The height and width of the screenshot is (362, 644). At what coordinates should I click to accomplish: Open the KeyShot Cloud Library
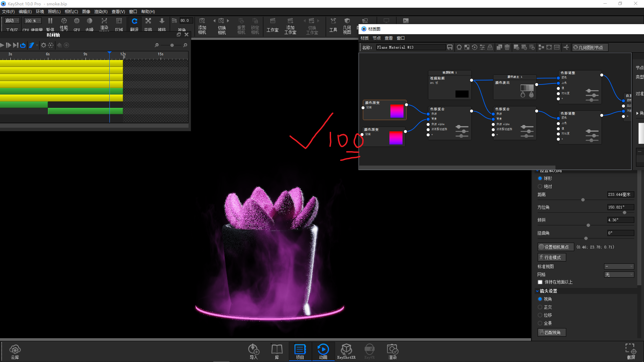coord(15,351)
